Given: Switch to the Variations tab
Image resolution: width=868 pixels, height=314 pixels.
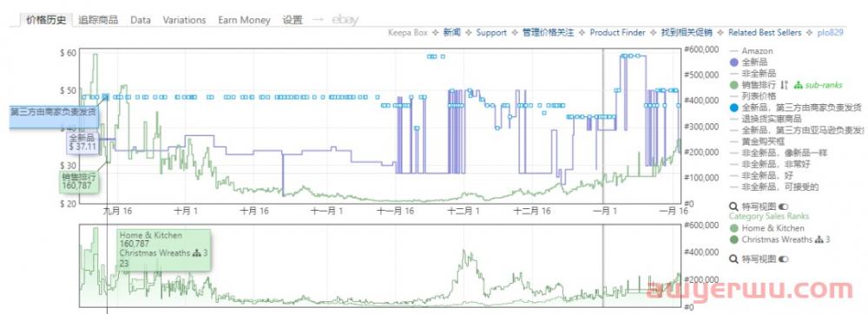Looking at the screenshot, I should (184, 20).
